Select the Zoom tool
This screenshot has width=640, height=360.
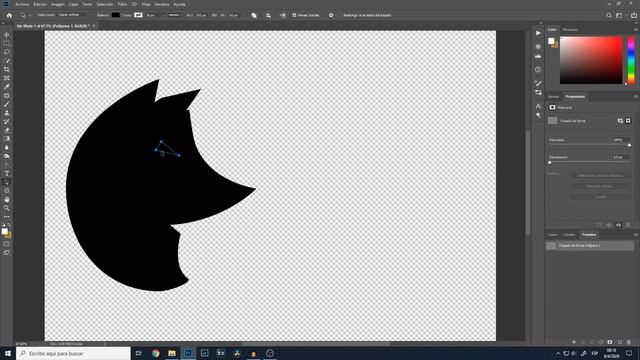pos(7,208)
